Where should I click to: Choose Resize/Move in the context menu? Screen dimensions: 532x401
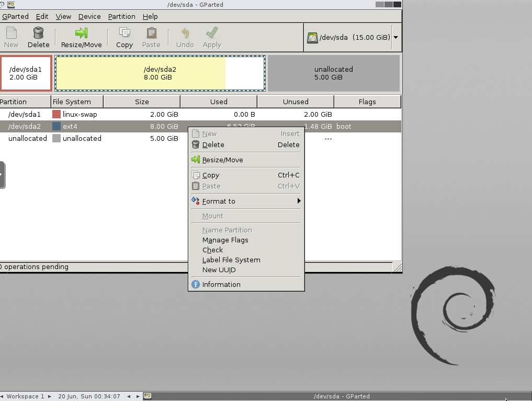click(x=246, y=160)
